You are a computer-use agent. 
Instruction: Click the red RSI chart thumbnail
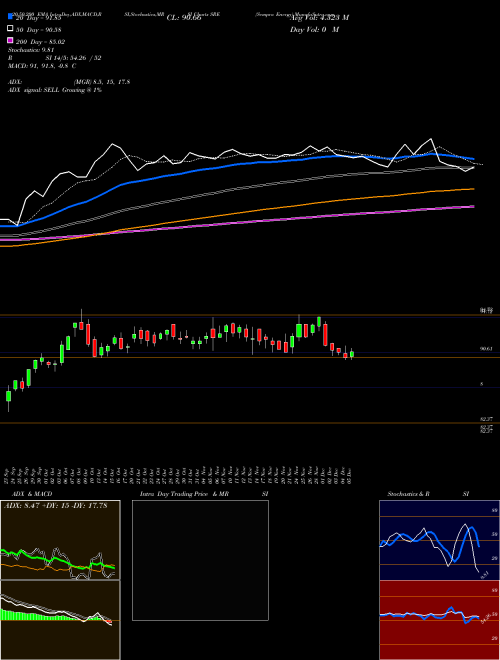tap(439, 620)
